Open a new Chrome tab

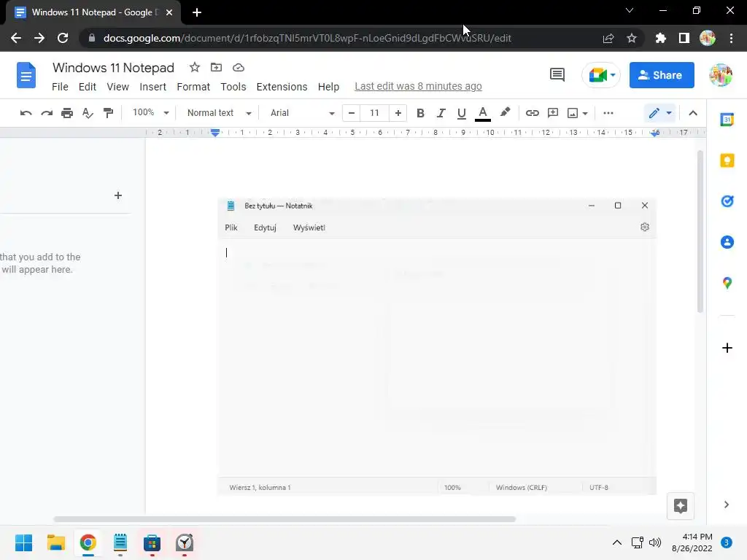(x=197, y=12)
